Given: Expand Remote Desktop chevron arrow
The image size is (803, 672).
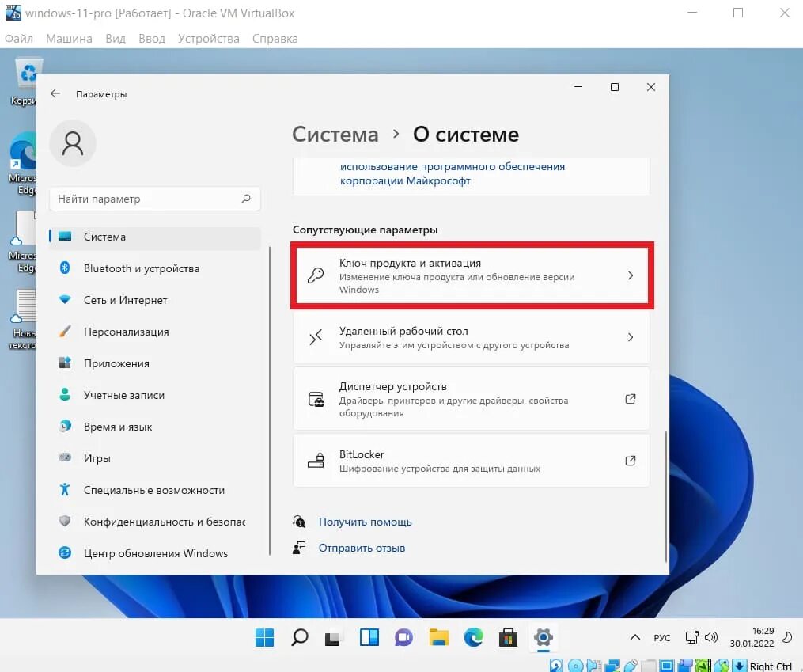Looking at the screenshot, I should pyautogui.click(x=631, y=337).
